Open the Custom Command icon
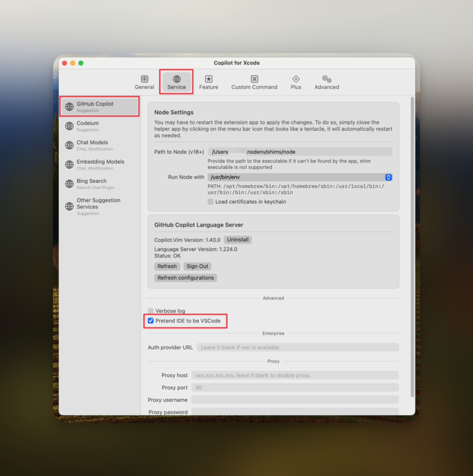Viewport: 473px width, 476px height. (254, 79)
